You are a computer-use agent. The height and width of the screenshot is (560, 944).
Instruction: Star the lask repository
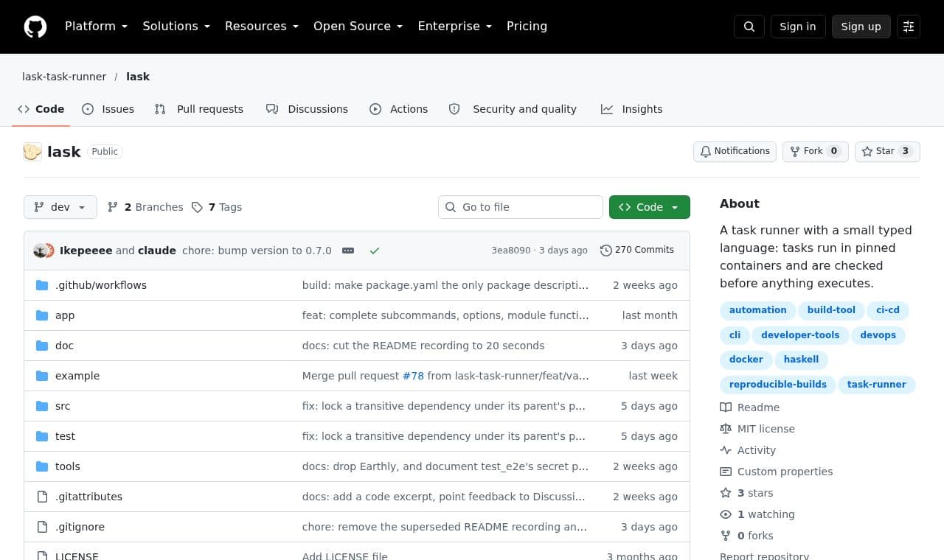click(887, 151)
